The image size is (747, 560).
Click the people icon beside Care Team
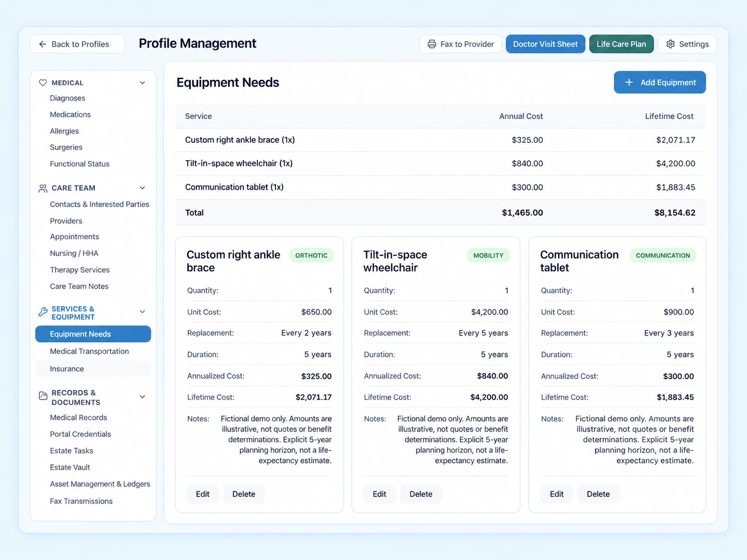click(43, 188)
